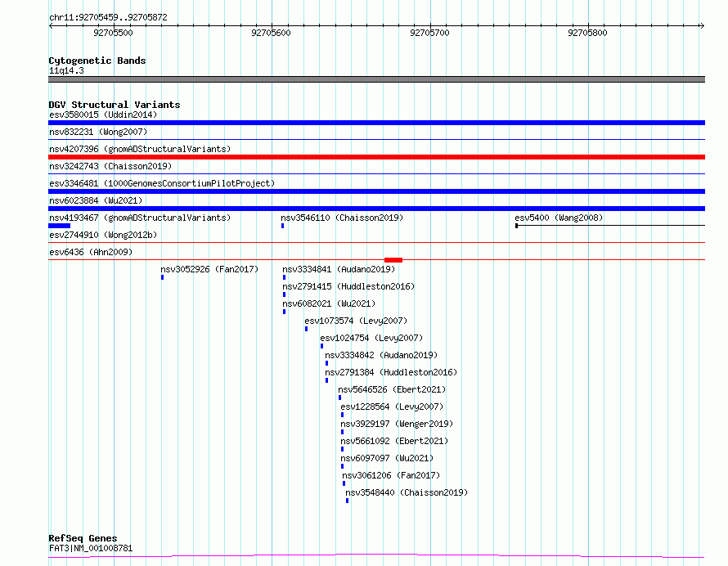Open the esv6436 (Ahn2009) label
The width and height of the screenshot is (728, 566).
pos(91,252)
